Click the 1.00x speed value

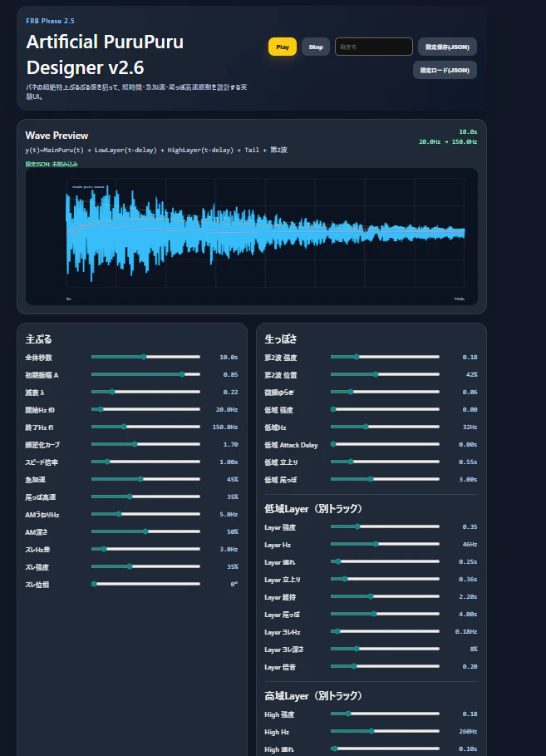[229, 462]
